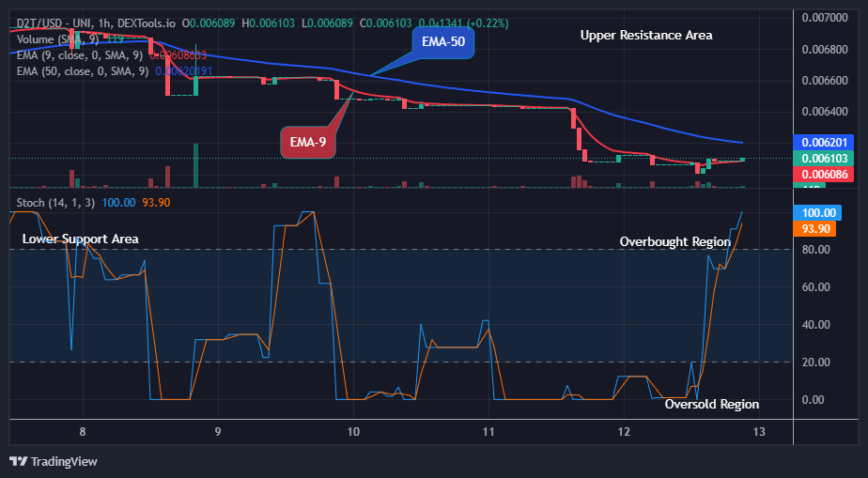Click the red 0.006086 price tag
Image resolution: width=868 pixels, height=478 pixels.
(x=823, y=175)
